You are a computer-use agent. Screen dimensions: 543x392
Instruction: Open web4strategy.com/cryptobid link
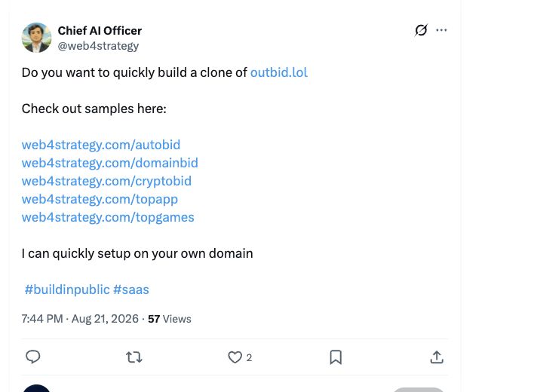click(x=106, y=181)
